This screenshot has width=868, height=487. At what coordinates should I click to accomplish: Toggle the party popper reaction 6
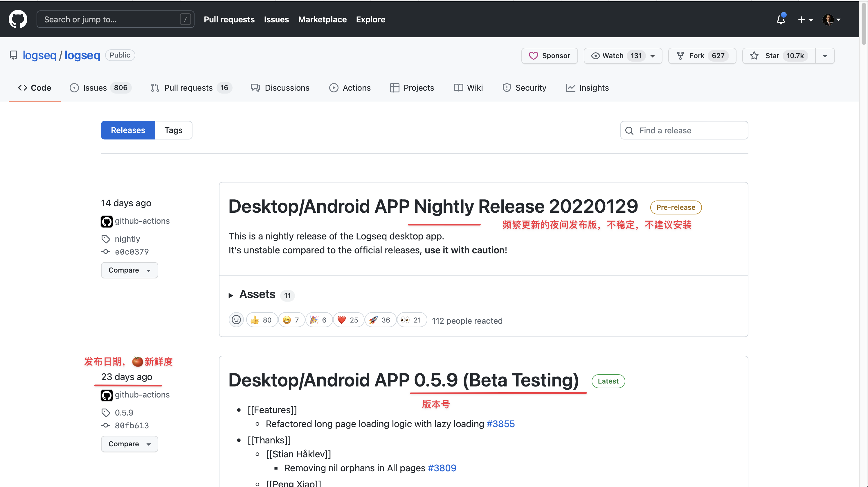pyautogui.click(x=319, y=320)
